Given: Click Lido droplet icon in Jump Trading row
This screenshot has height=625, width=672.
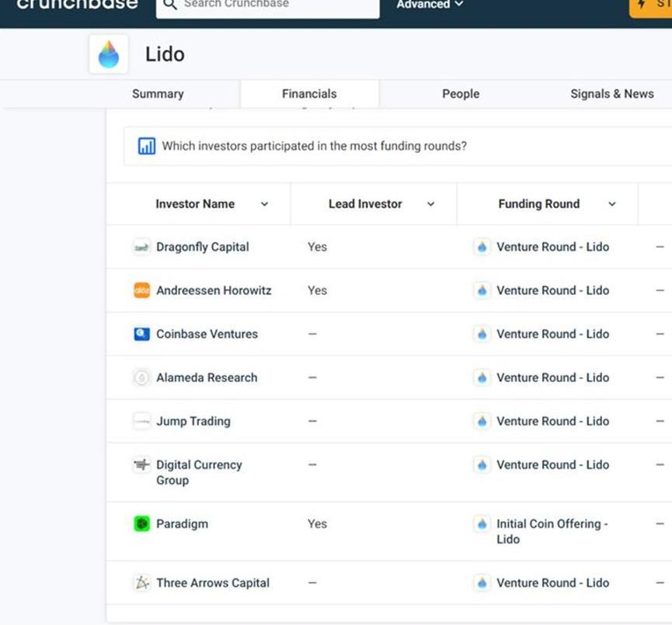Looking at the screenshot, I should point(482,422).
